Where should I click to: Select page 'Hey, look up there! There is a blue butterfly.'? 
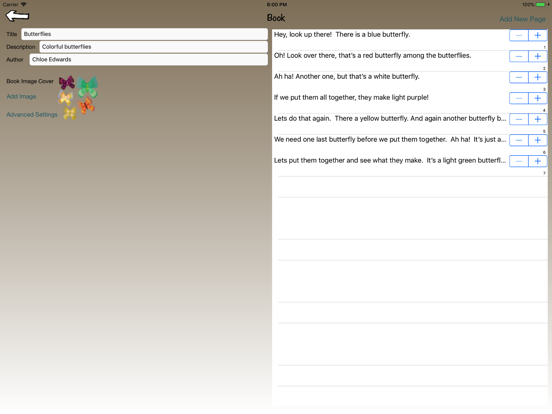pos(410,39)
